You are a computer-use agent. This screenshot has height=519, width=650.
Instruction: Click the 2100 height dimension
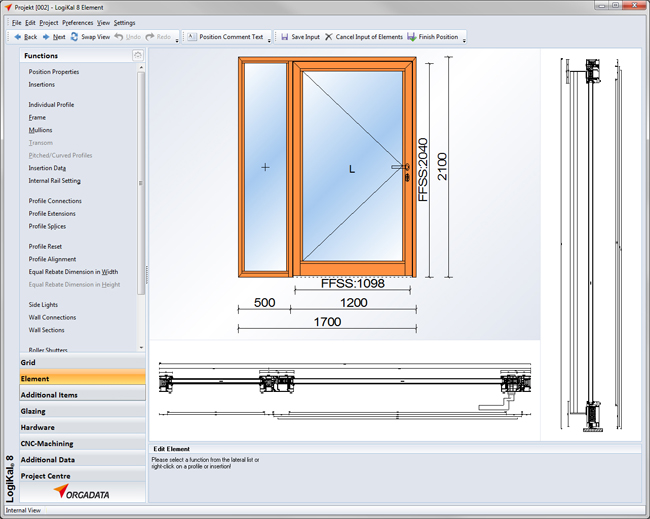(x=442, y=167)
